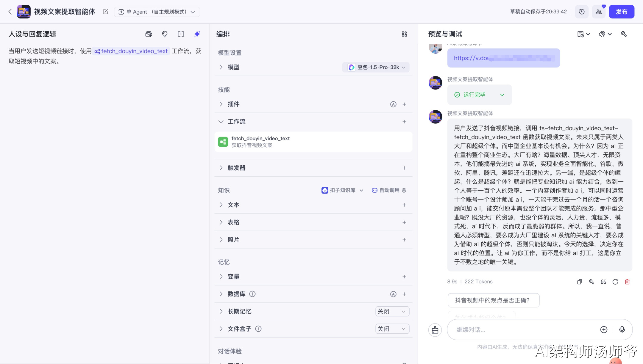Regenerate the agent reply
Screen dimensions: 643x364
pyautogui.click(x=615, y=282)
